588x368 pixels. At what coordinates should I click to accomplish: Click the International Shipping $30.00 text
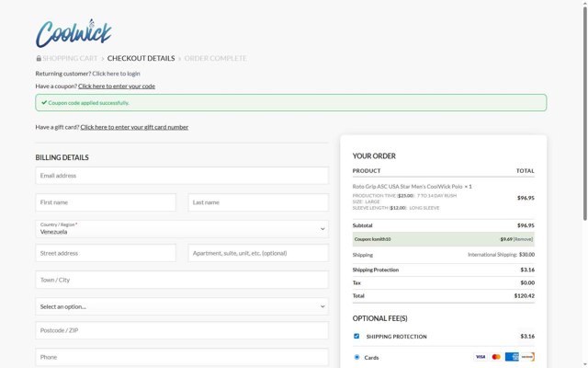pos(501,255)
